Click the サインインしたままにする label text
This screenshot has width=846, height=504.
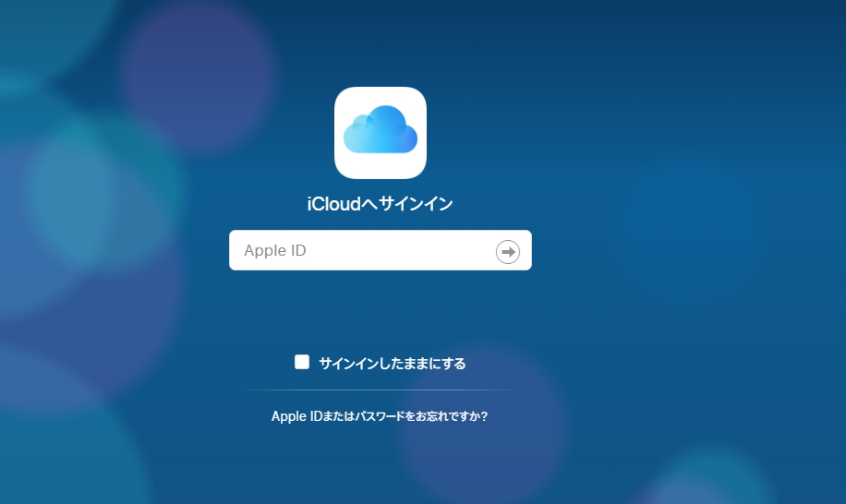392,364
